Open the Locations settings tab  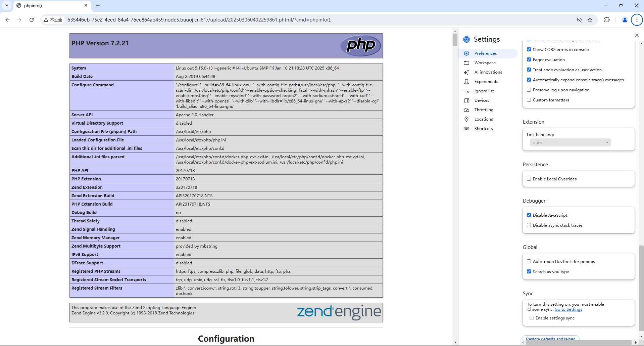[488, 119]
